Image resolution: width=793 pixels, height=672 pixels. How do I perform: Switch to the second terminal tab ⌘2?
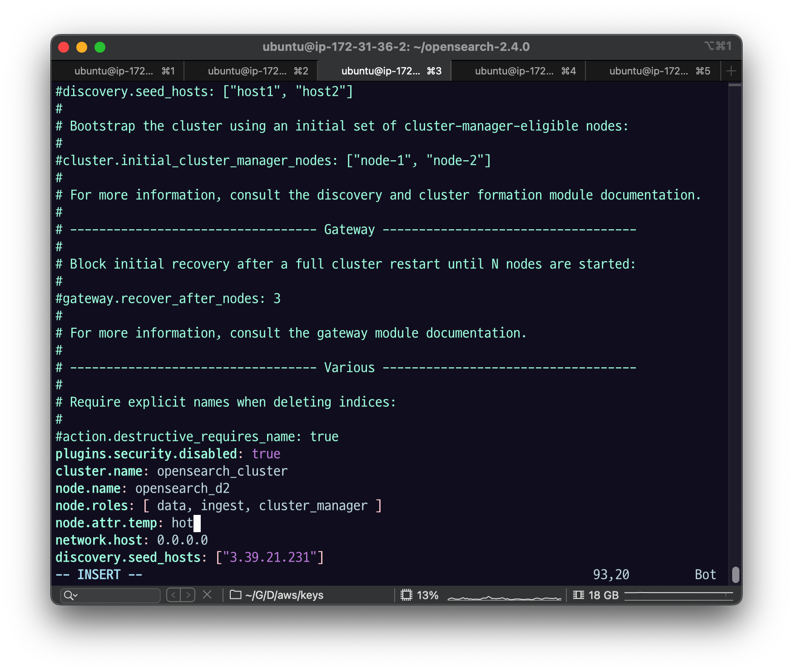(x=251, y=71)
